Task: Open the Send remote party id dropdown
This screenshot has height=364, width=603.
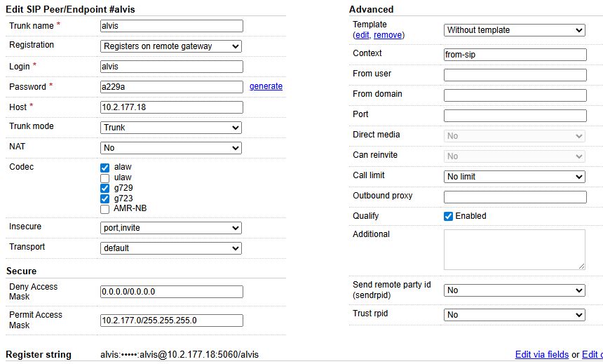Action: tap(514, 290)
